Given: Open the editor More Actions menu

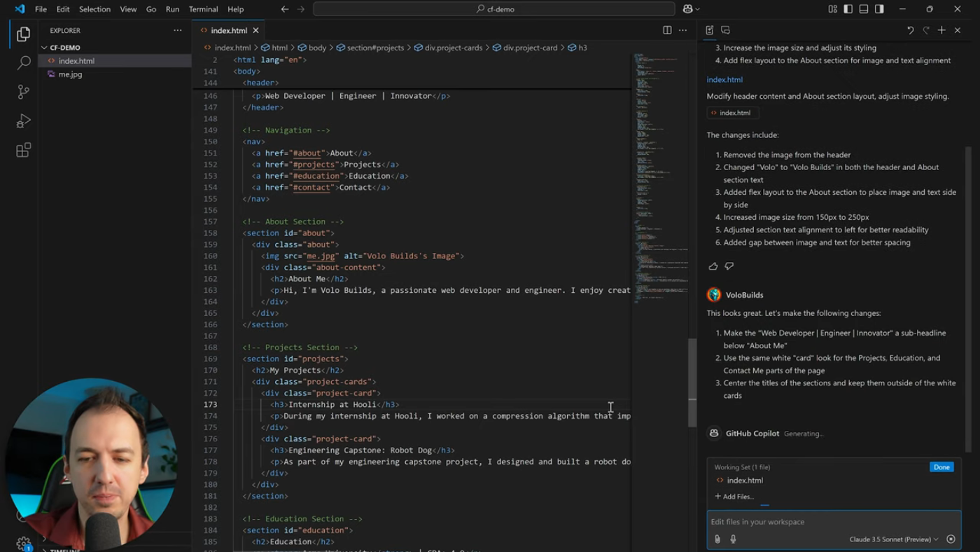Looking at the screenshot, I should (682, 30).
